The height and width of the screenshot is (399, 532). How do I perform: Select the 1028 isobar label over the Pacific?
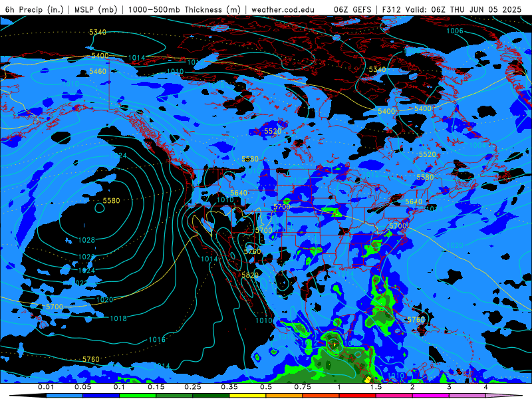click(86, 240)
